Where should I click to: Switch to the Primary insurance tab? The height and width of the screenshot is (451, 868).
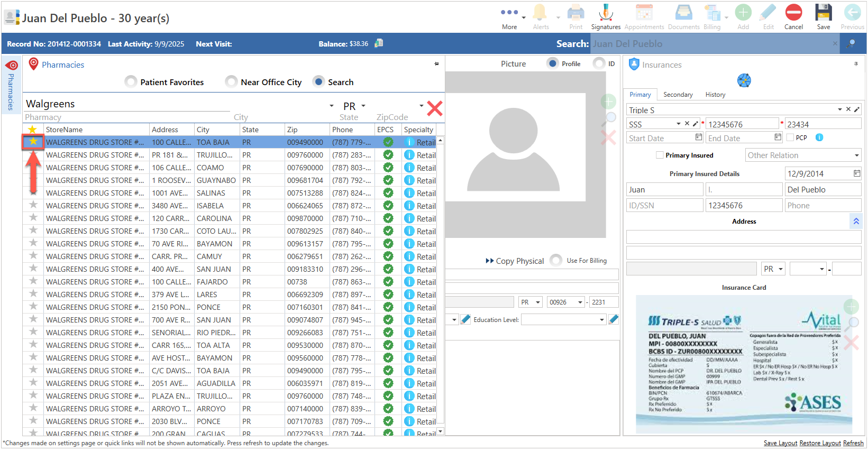pos(640,94)
